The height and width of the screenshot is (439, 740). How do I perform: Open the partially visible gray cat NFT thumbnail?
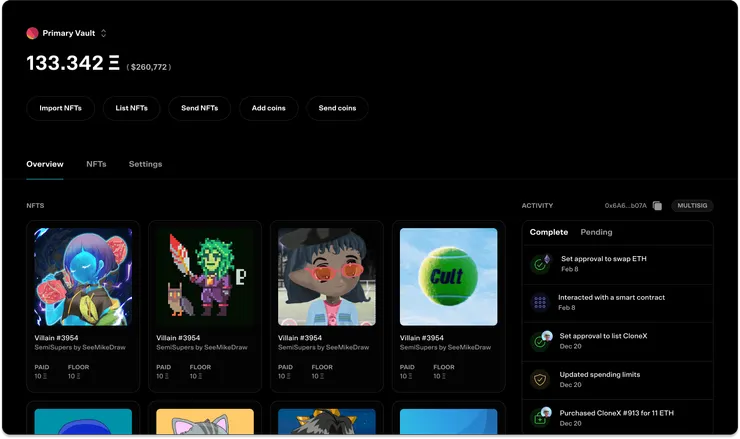click(205, 422)
